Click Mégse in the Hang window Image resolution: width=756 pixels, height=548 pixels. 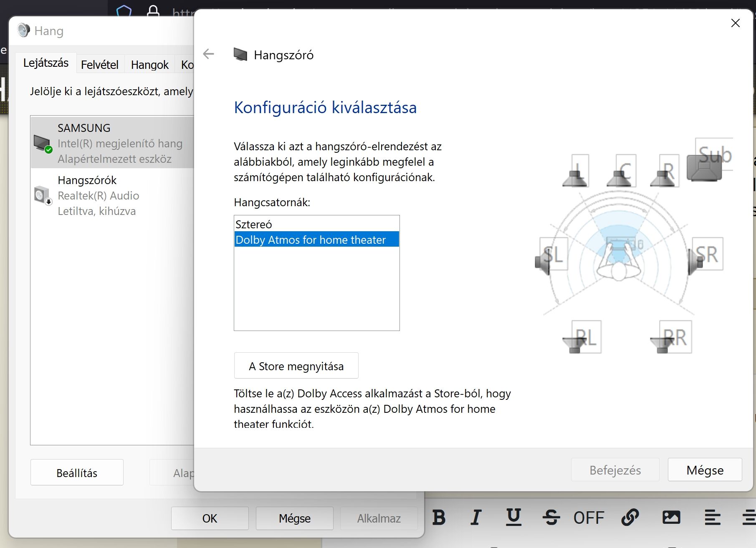295,518
